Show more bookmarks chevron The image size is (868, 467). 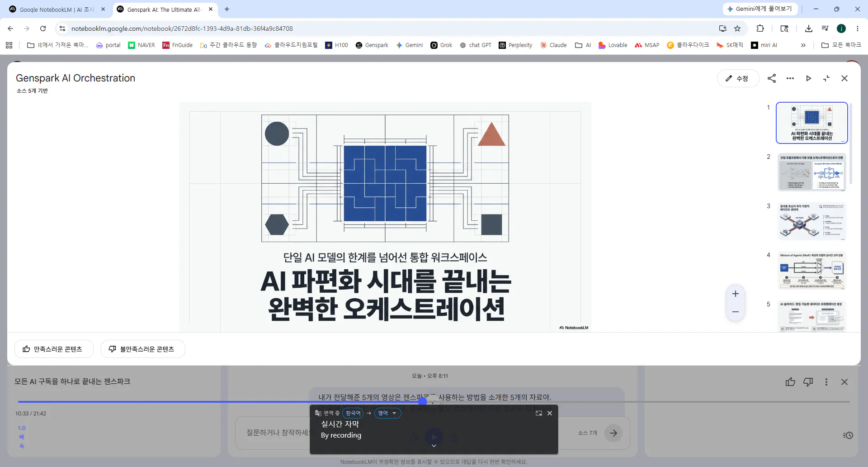click(x=803, y=45)
